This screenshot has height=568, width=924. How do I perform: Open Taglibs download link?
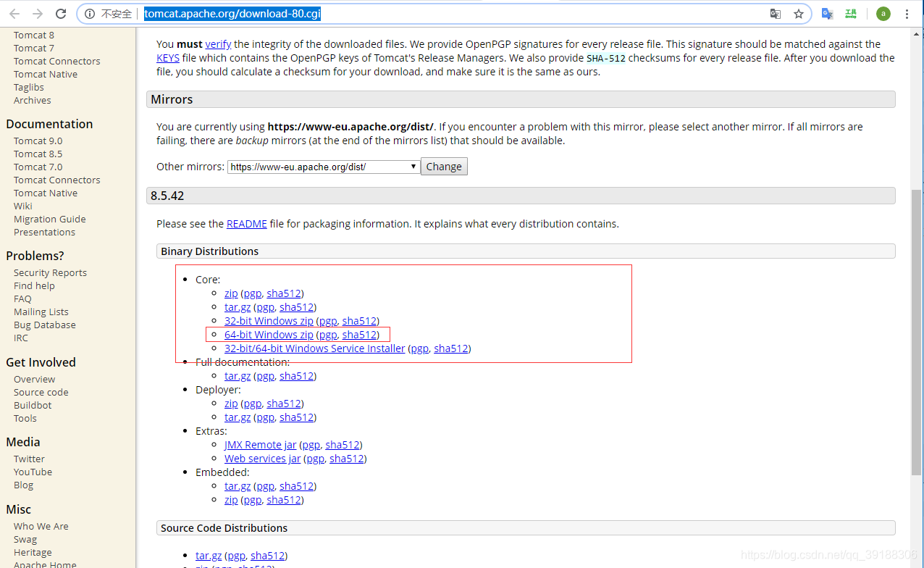[29, 87]
